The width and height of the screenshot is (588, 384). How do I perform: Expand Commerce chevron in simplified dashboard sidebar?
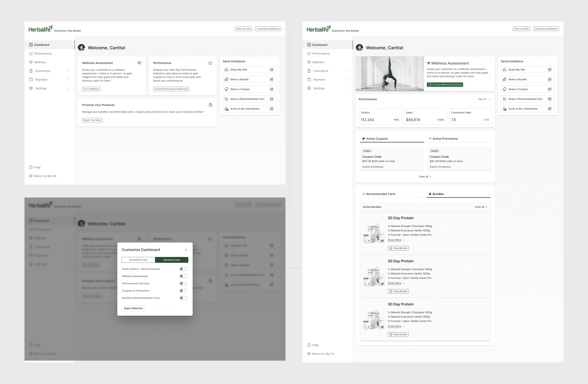pos(69,71)
